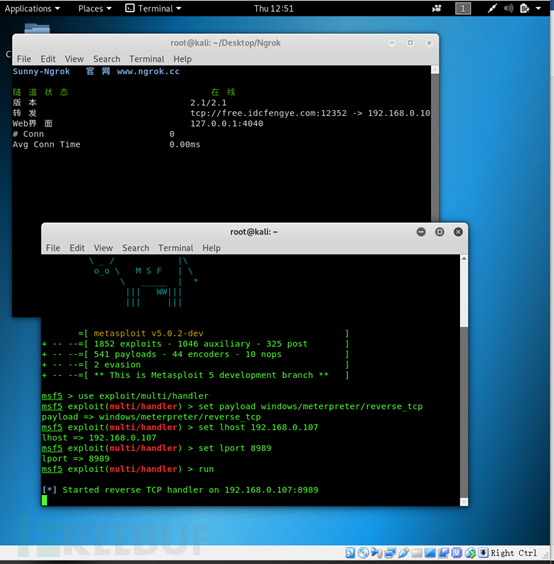
Task: Maximize the root@kali: ~ terminal window
Action: pos(440,232)
